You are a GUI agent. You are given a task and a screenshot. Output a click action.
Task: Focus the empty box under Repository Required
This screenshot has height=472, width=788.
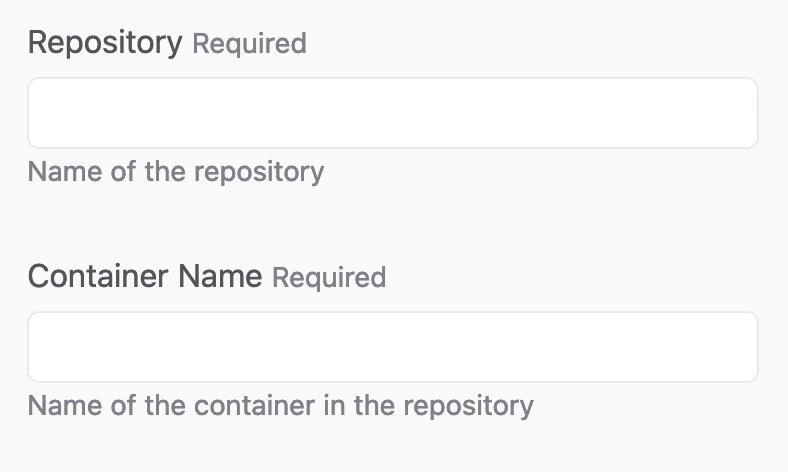pyautogui.click(x=392, y=113)
